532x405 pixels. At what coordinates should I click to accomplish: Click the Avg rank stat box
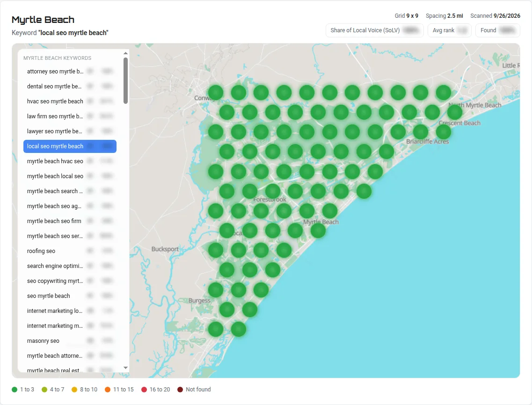point(449,30)
